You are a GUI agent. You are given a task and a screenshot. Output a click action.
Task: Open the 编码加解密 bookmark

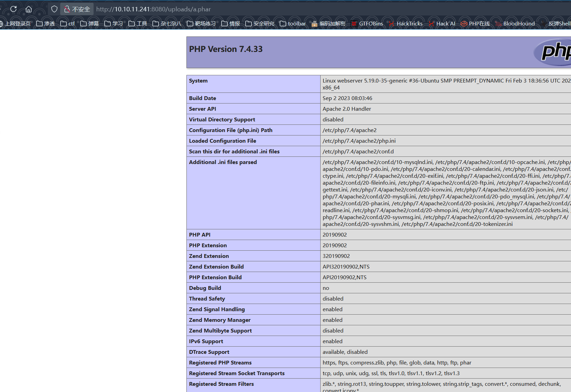tap(328, 23)
